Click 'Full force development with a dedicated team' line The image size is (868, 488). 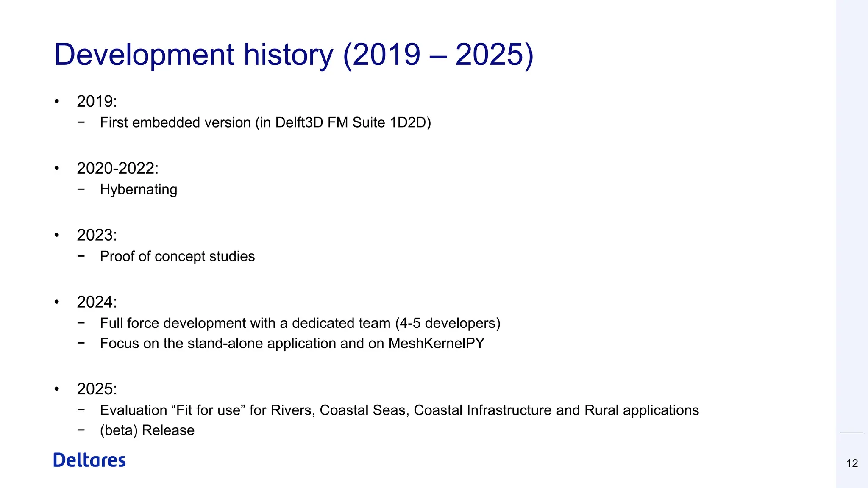pyautogui.click(x=300, y=323)
